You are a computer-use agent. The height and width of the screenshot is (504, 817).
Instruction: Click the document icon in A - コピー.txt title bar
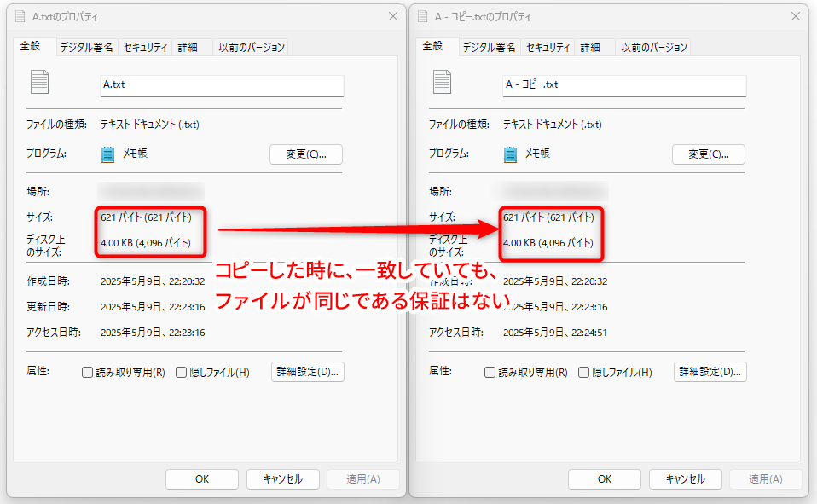click(422, 17)
